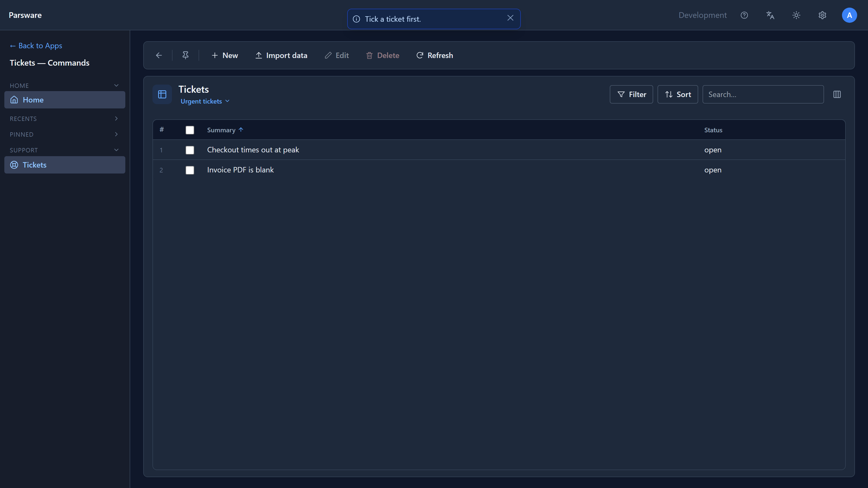868x488 pixels.
Task: Click the column layout icon next to Search
Action: coord(837,94)
